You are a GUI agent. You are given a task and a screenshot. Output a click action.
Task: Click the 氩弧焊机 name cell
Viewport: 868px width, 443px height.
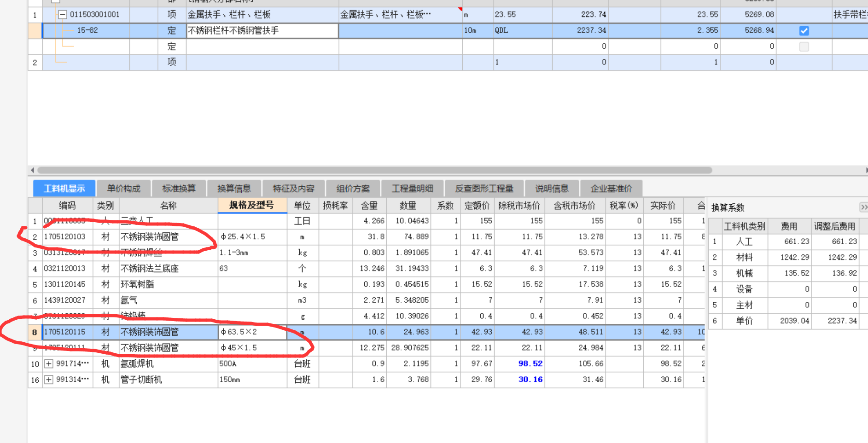pyautogui.click(x=168, y=364)
